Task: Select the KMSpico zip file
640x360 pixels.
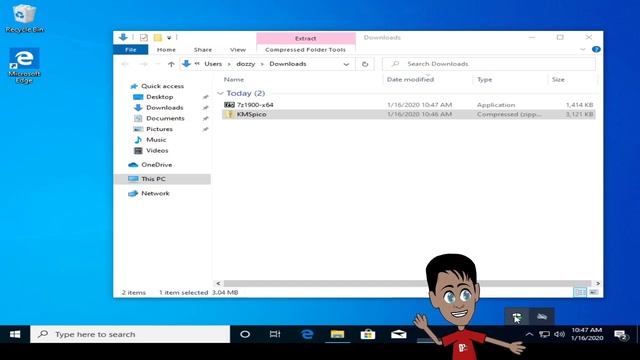Action: coord(408,115)
